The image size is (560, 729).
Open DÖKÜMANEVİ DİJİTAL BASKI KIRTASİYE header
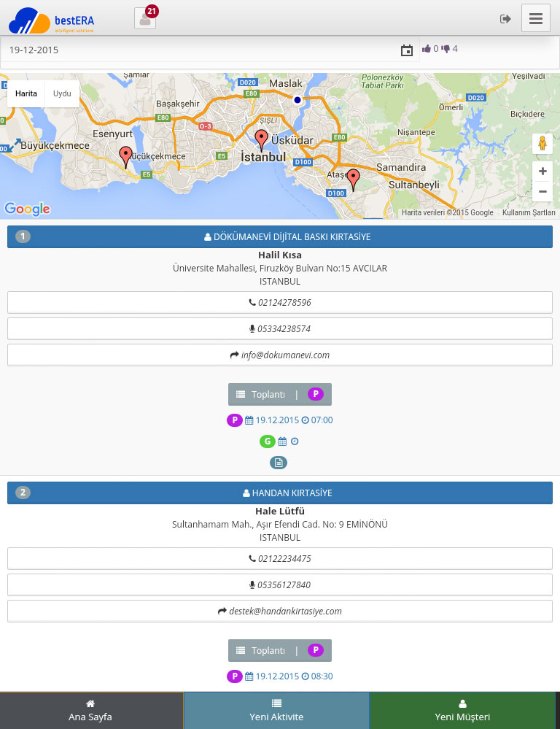[x=280, y=236]
